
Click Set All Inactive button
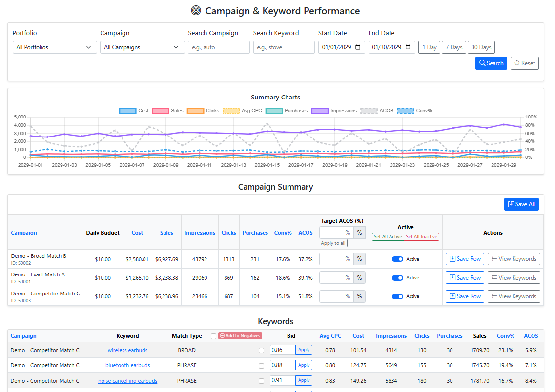(x=422, y=237)
